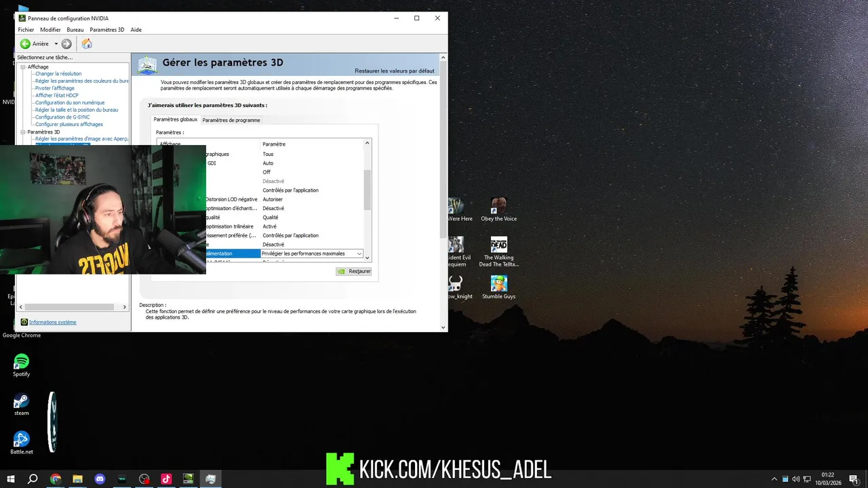The width and height of the screenshot is (868, 488).
Task: Click active NVIDIA Control Panel taskbar button
Action: 211,479
